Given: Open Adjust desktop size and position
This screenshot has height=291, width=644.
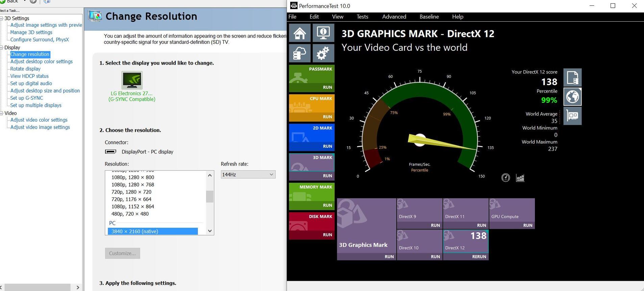Looking at the screenshot, I should click(x=45, y=91).
